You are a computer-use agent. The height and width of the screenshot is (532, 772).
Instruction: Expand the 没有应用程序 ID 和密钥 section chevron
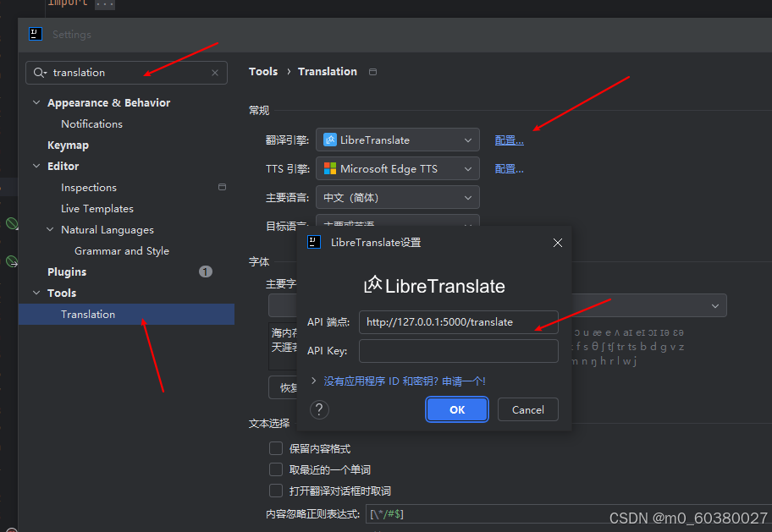[x=313, y=381]
